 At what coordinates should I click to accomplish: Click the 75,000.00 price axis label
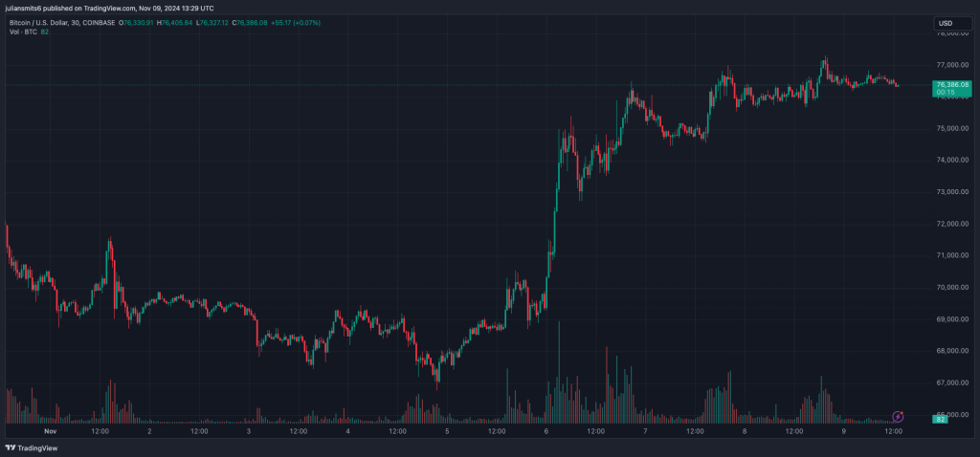tap(952, 129)
